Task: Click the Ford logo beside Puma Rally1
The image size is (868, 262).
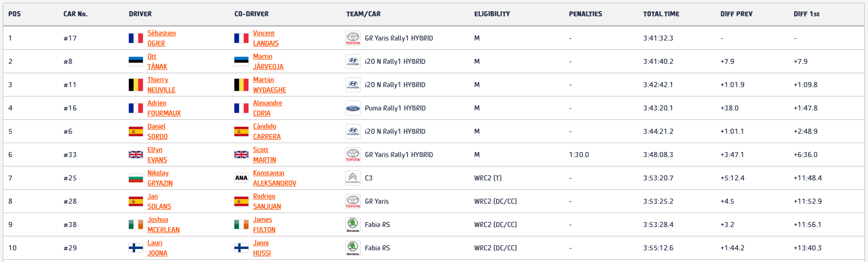Action: tap(353, 108)
